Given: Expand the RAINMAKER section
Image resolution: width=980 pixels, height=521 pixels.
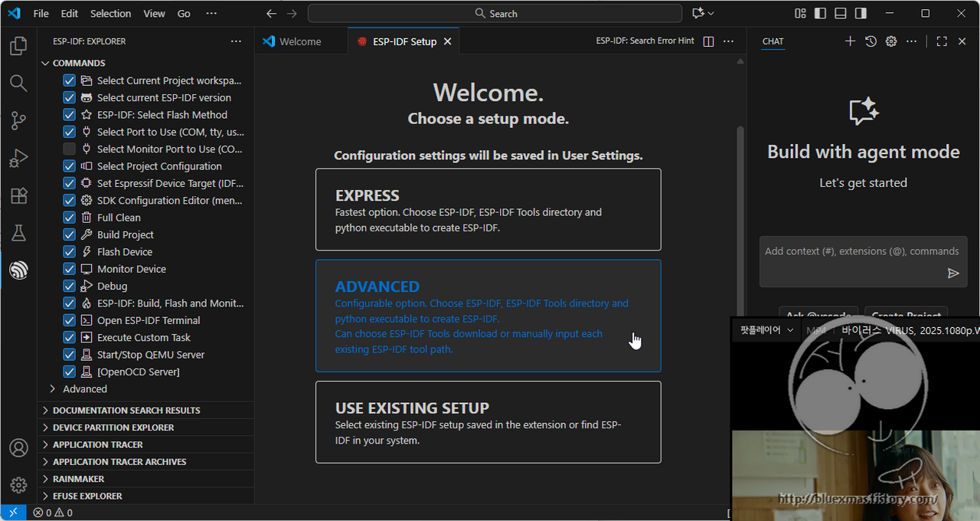Looking at the screenshot, I should pos(145,479).
